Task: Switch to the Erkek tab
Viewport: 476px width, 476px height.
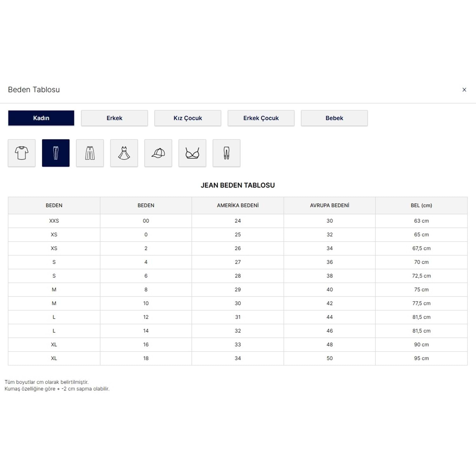Action: [x=114, y=118]
